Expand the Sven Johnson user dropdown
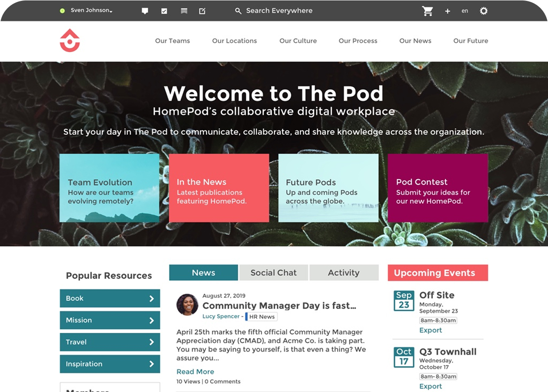This screenshot has width=548, height=392. [x=91, y=10]
